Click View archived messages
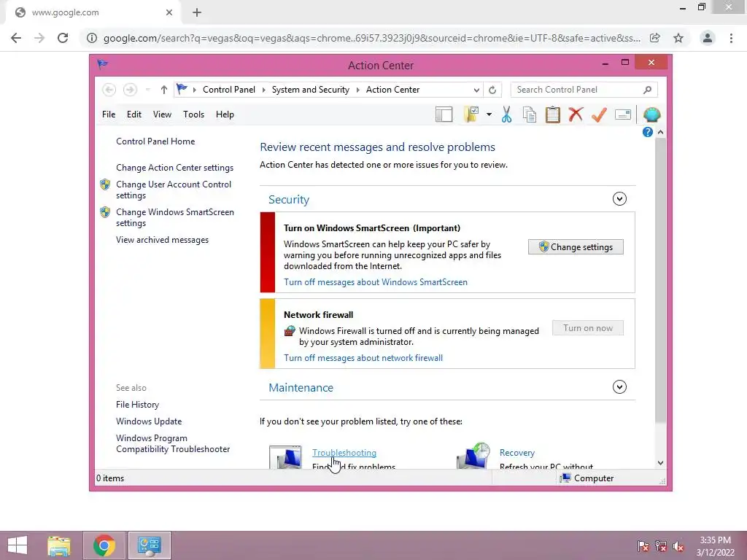Viewport: 747px width, 560px height. [162, 239]
